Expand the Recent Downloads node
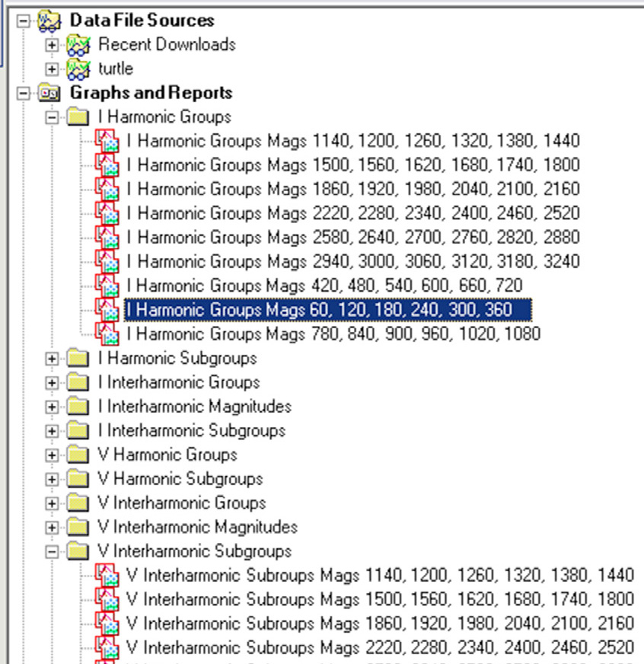Image resolution: width=644 pixels, height=664 pixels. (x=51, y=45)
